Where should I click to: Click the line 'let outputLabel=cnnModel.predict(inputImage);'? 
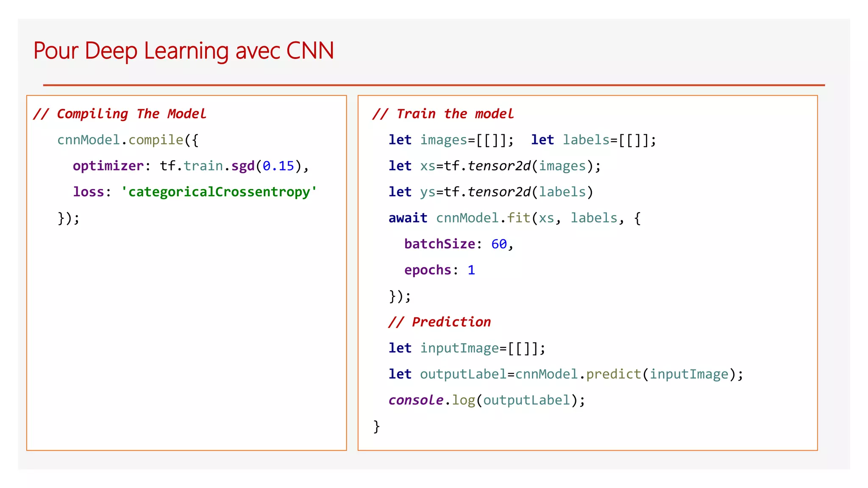tap(566, 374)
